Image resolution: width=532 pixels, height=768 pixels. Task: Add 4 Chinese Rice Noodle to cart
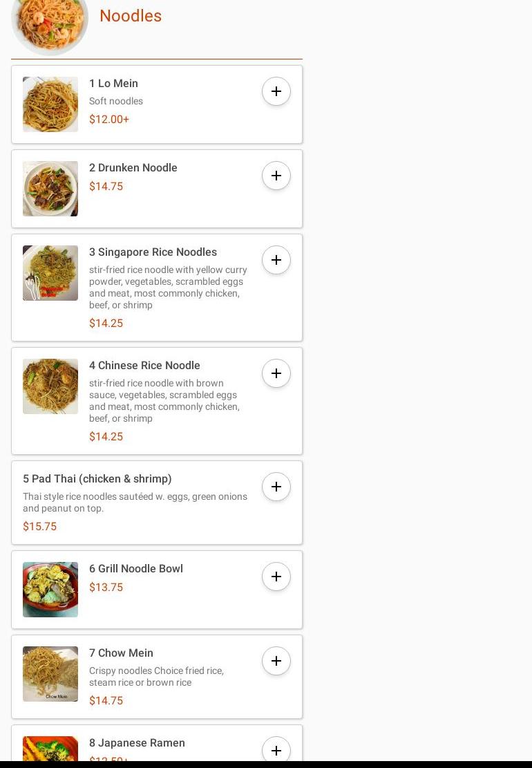click(x=276, y=373)
